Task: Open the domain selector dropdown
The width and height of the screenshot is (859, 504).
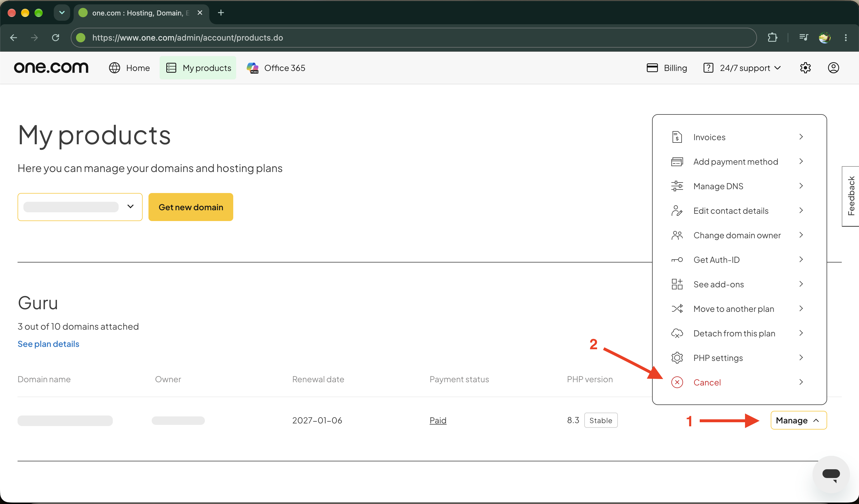Action: coord(80,207)
